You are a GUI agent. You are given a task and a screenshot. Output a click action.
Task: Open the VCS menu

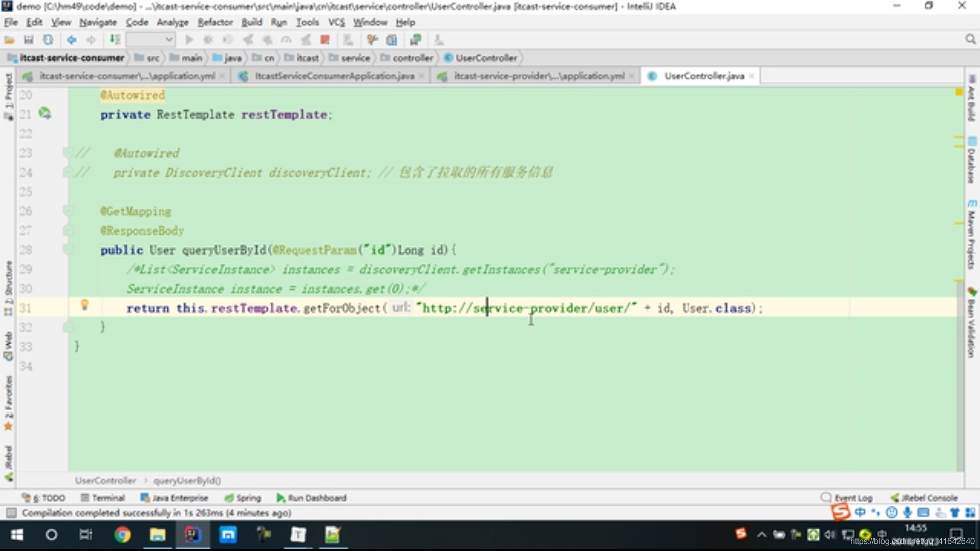pyautogui.click(x=336, y=22)
